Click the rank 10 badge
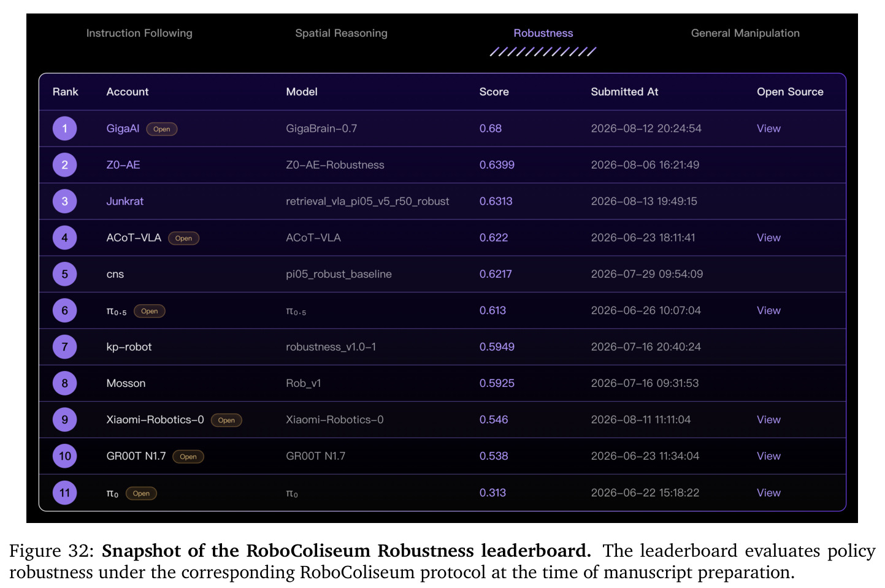 (x=64, y=456)
